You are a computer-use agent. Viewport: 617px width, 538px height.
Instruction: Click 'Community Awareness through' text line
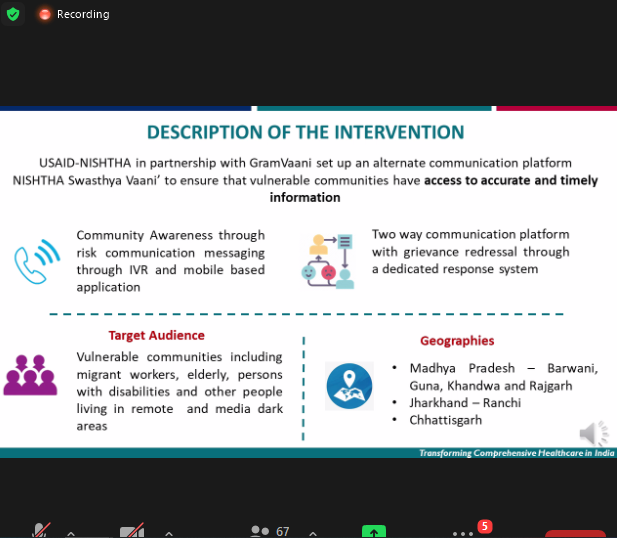(170, 235)
